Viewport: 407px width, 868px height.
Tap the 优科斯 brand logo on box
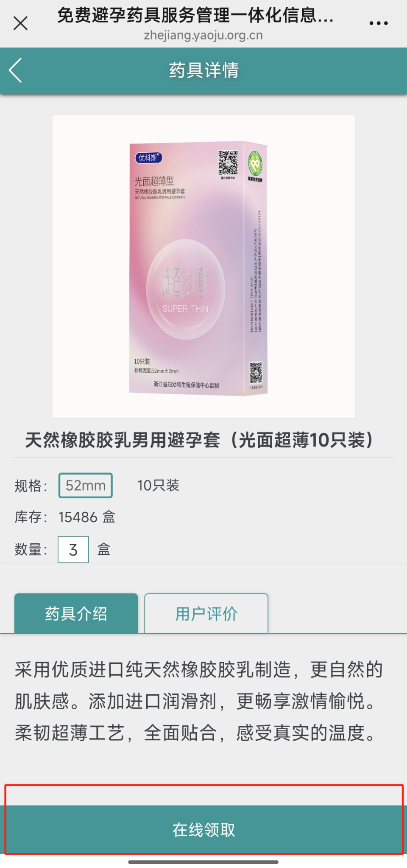click(148, 158)
